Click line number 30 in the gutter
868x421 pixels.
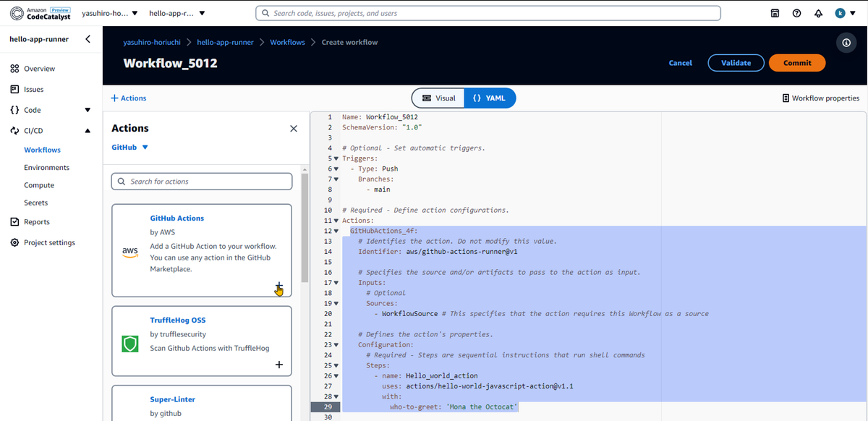click(328, 417)
